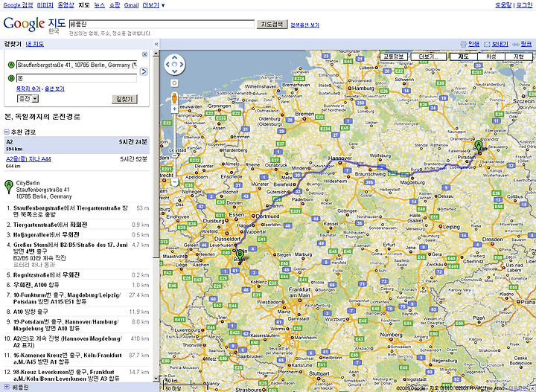The image size is (536, 392).
Task: Click the destination B input field
Action: pyautogui.click(x=77, y=79)
